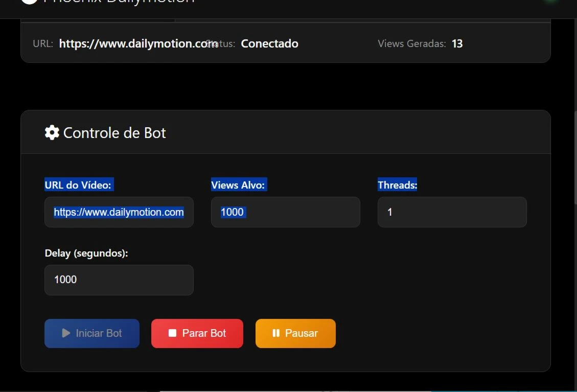Screen dimensions: 577x392
Task: Click the Views Geradas label
Action: [x=412, y=43]
